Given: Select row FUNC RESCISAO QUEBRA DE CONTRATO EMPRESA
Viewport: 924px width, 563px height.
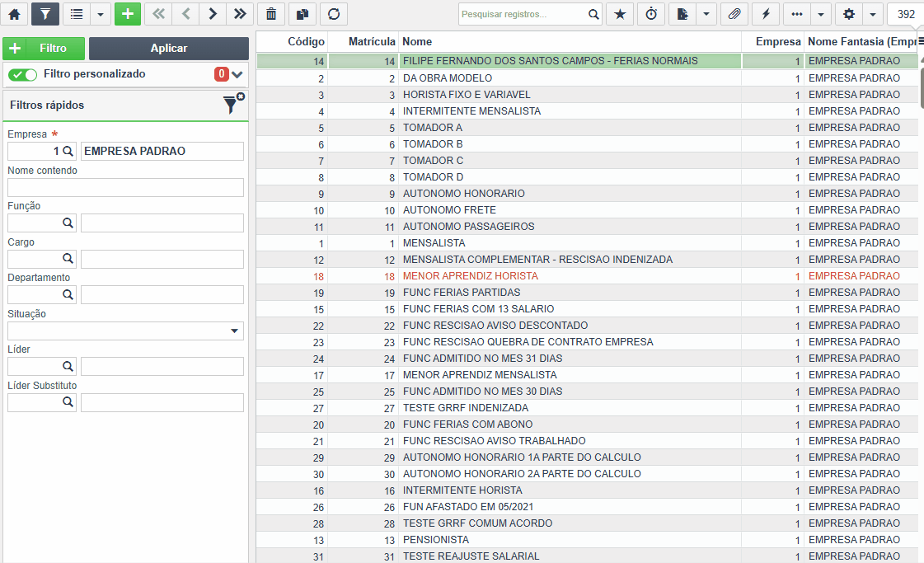Looking at the screenshot, I should 587,342.
